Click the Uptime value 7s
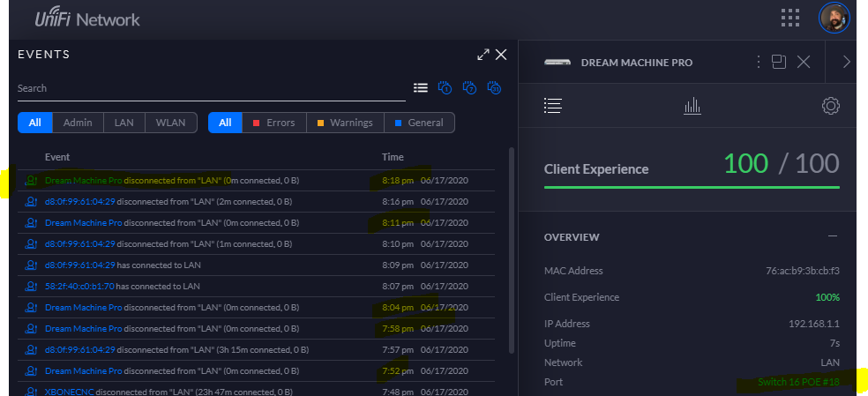Screen dimensions: 868x396 834,343
